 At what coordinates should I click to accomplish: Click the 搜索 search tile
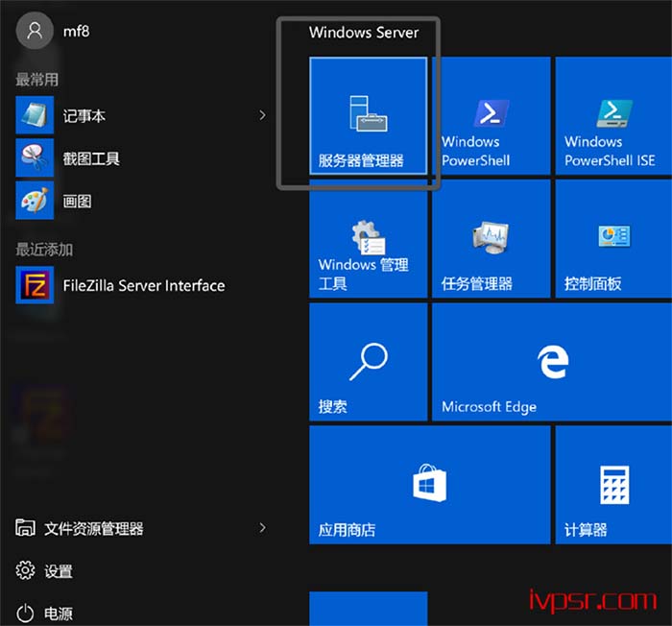click(x=368, y=362)
